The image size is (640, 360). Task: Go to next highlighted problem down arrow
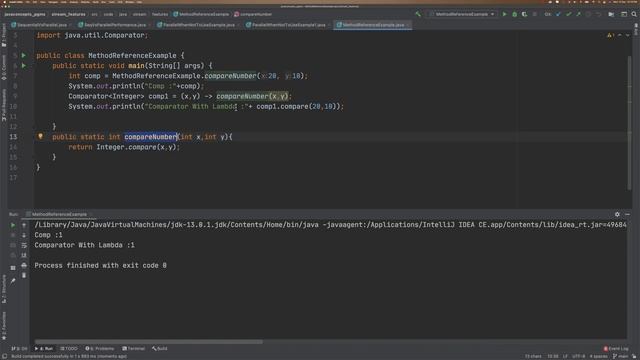pyautogui.click(x=628, y=36)
